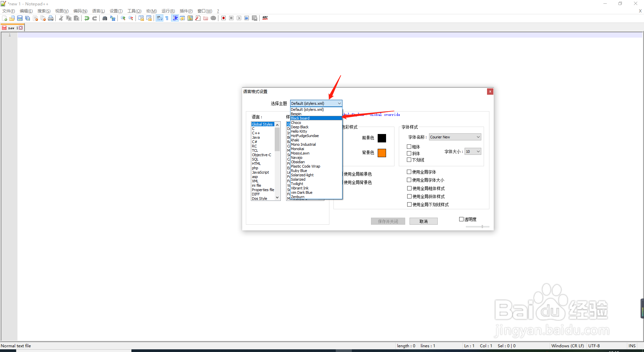This screenshot has height=352, width=644.
Task: Click the black 前景色 color swatch
Action: click(382, 138)
